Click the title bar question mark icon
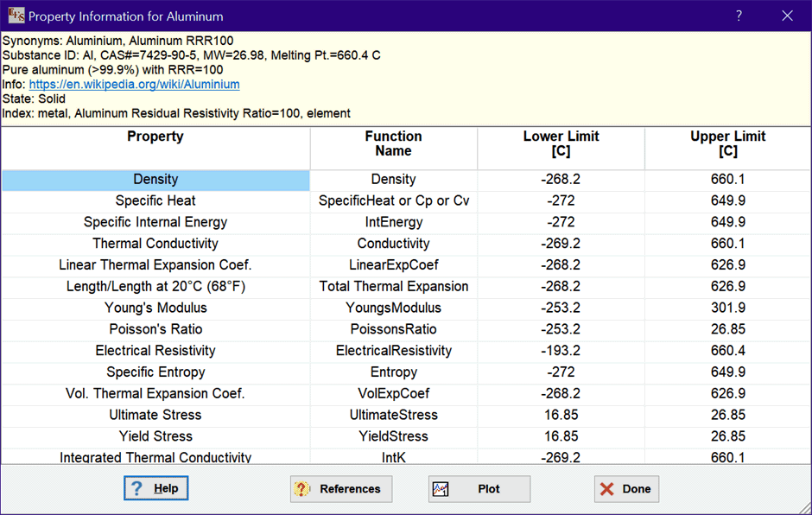The image size is (812, 515). click(739, 16)
